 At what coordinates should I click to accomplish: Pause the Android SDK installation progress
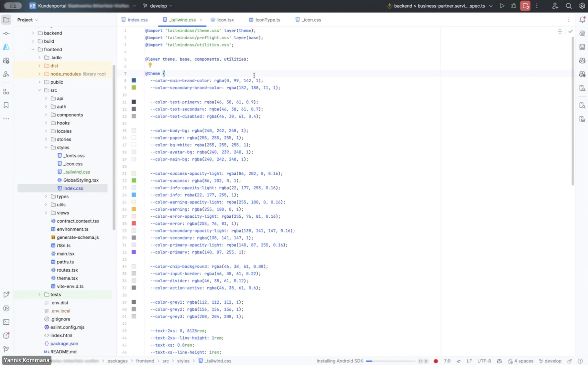click(x=420, y=361)
